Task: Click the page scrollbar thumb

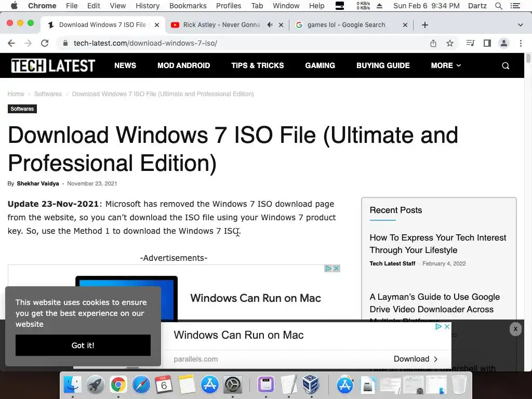Action: 528,58
